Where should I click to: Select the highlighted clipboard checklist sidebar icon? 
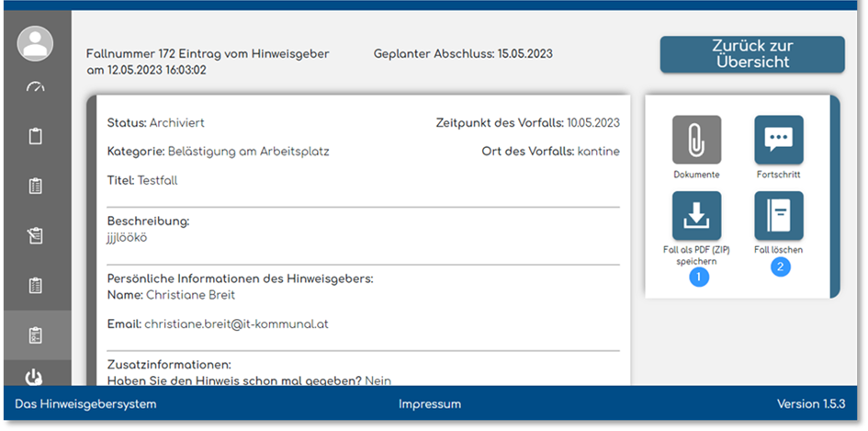[x=35, y=335]
